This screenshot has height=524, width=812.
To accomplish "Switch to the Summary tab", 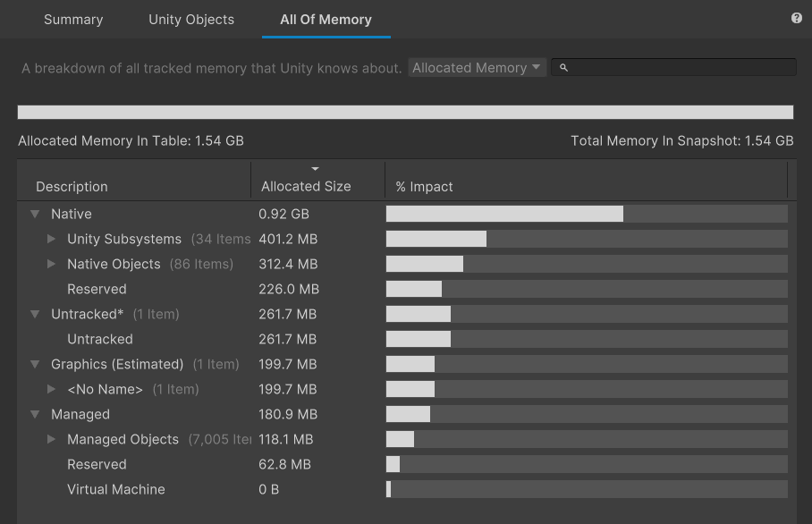I will click(x=73, y=20).
